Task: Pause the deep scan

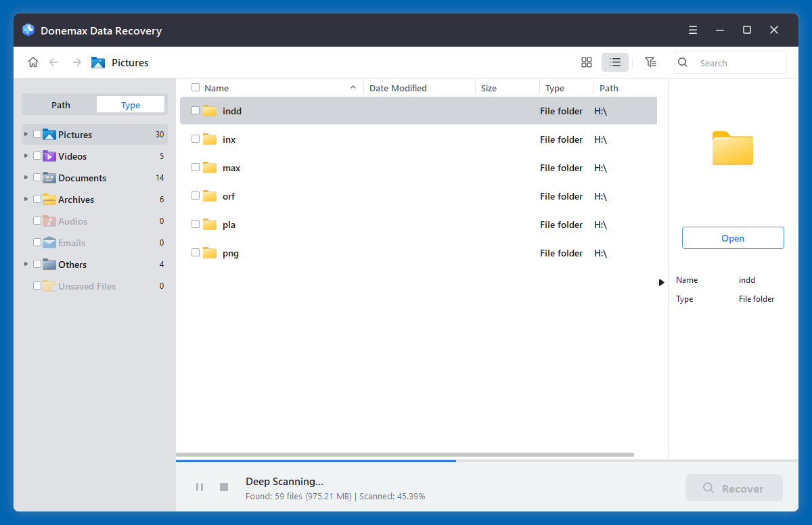Action: click(200, 486)
